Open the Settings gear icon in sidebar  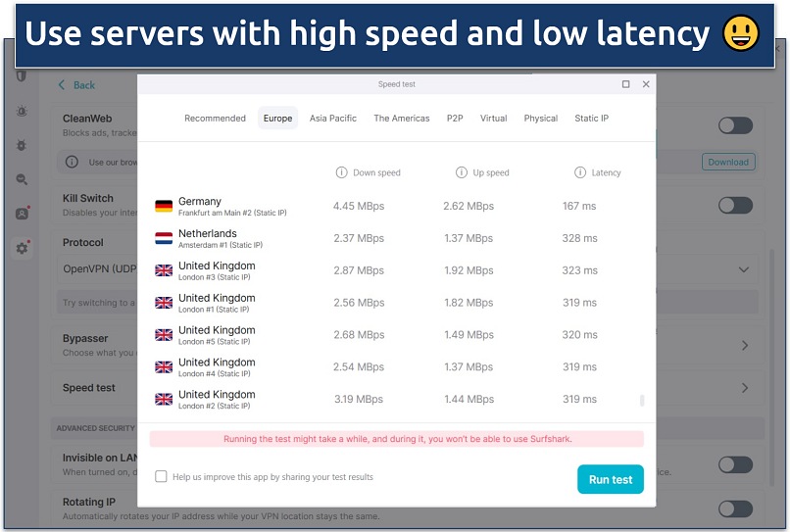[22, 248]
